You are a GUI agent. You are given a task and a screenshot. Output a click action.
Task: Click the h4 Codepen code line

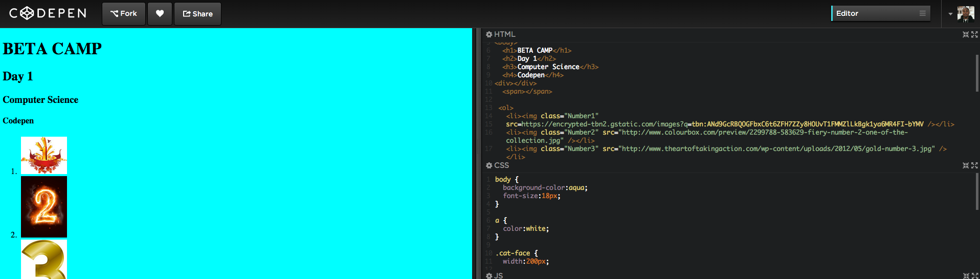[x=533, y=75]
